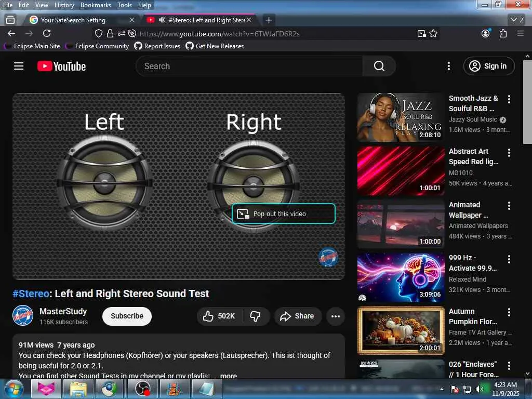
Task: Open Smooth Jazz & Soulful R&B thumbnail
Action: pos(401,117)
